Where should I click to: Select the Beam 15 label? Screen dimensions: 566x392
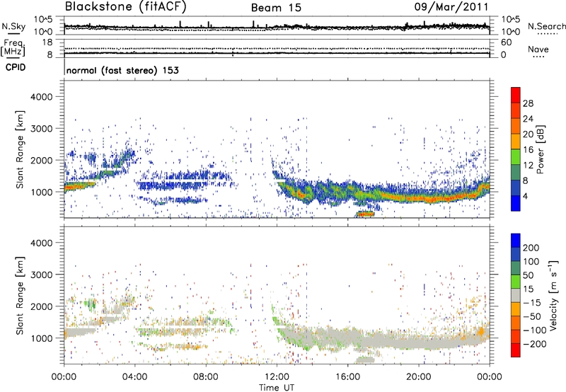click(276, 8)
